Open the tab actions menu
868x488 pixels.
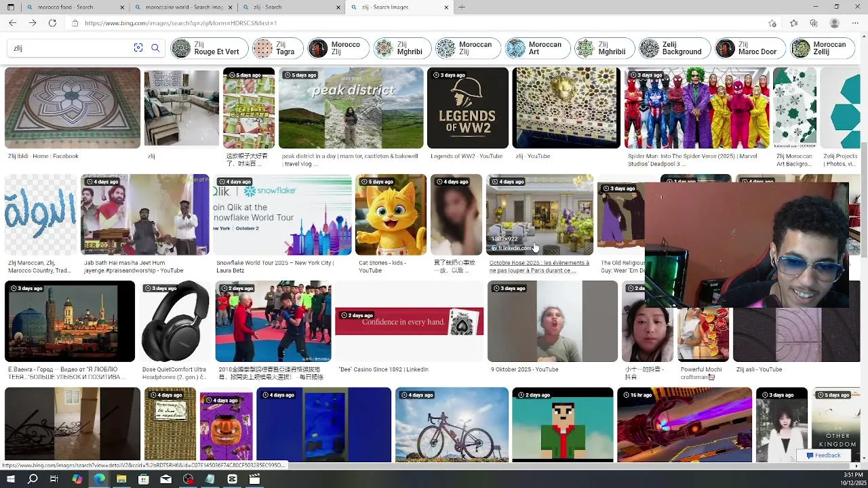coord(12,7)
